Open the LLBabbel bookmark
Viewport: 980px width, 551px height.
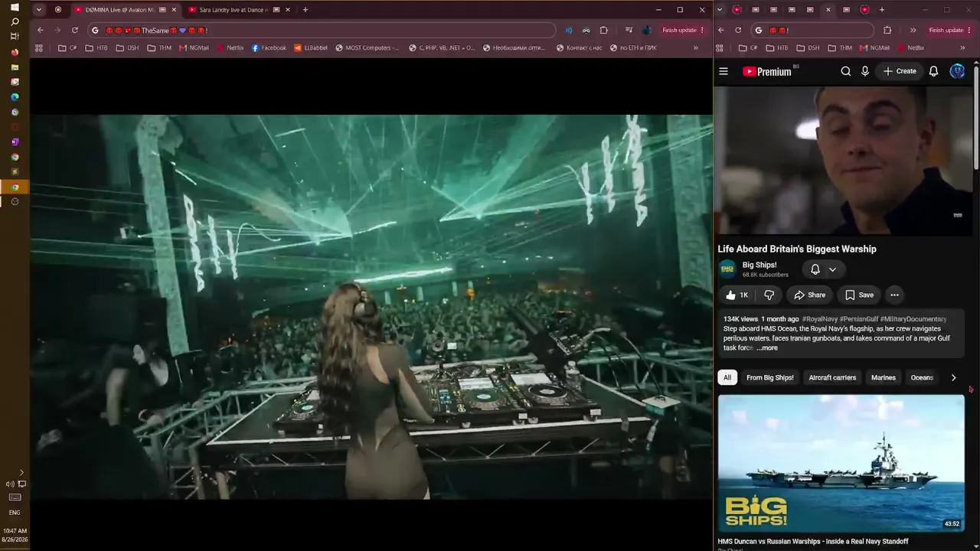point(311,47)
